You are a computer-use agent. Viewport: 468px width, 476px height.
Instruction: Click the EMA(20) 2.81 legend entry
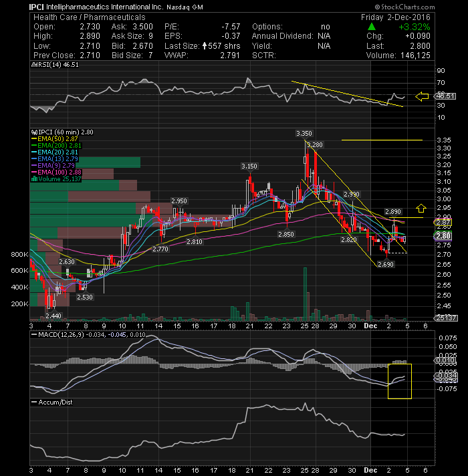click(x=55, y=152)
